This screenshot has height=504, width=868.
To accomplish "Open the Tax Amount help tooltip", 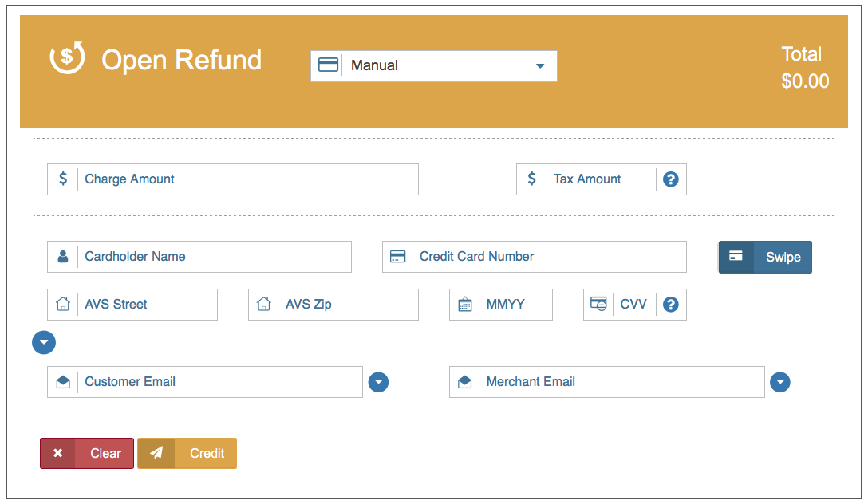I will click(670, 179).
